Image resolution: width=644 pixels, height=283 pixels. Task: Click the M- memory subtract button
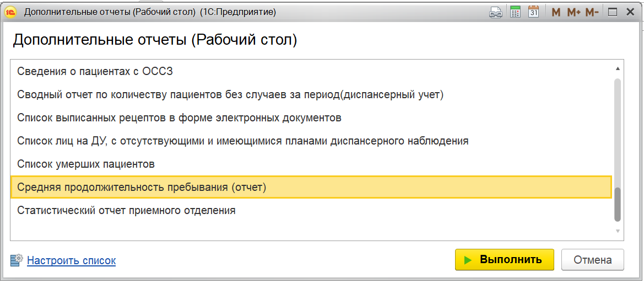[x=592, y=12]
